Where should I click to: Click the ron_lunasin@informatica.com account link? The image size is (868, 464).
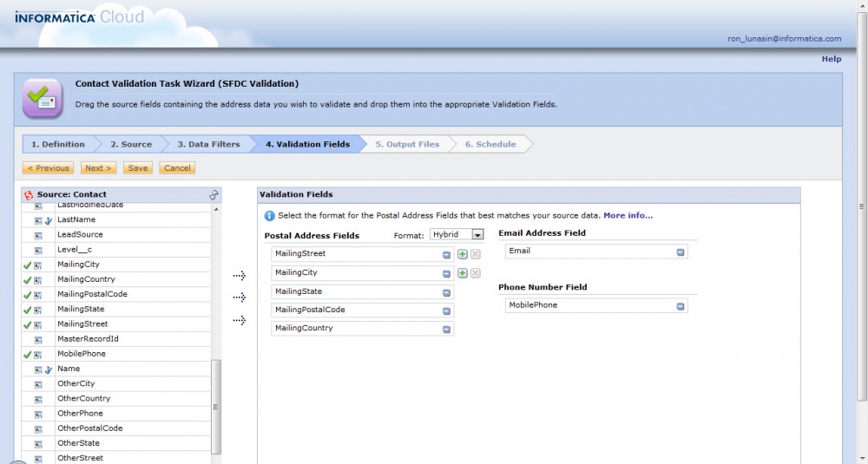coord(784,39)
